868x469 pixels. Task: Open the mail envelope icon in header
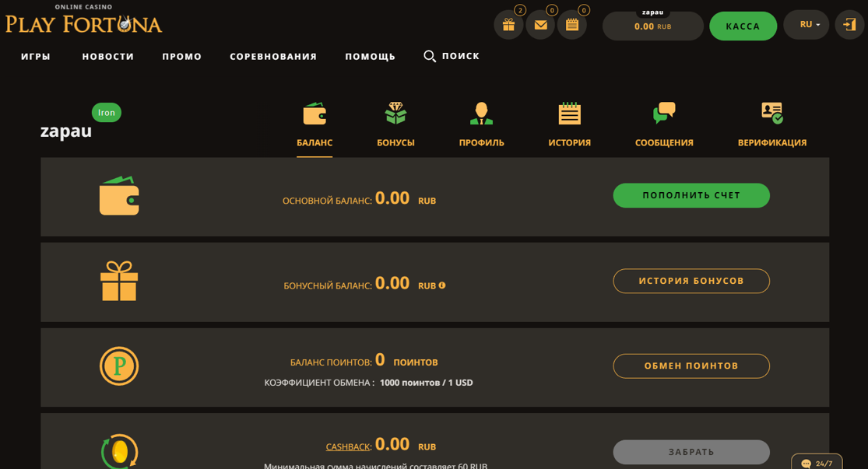pos(540,25)
